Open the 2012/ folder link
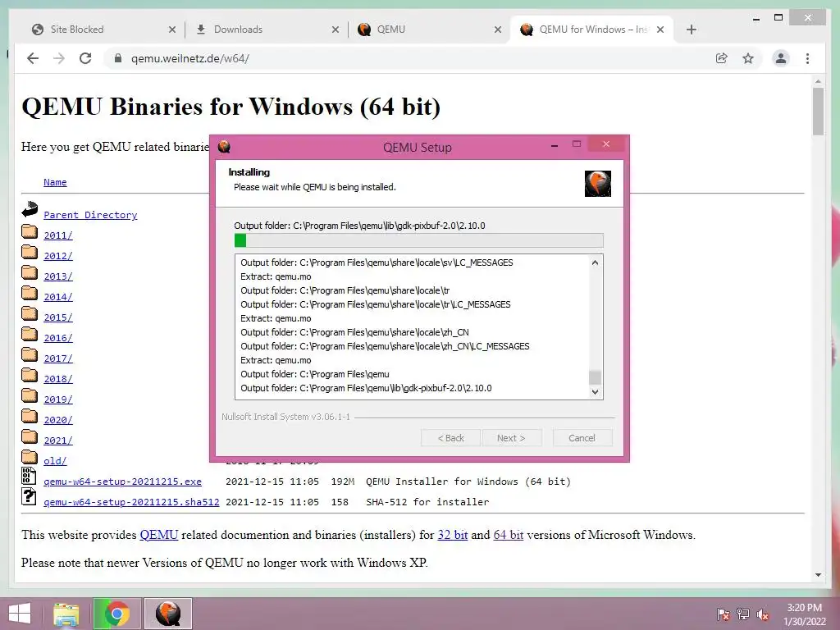Screen dimensions: 840x630 click(58, 256)
